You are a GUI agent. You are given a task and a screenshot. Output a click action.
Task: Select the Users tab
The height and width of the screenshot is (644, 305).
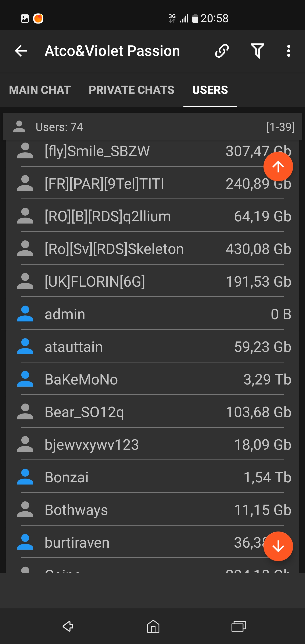(x=210, y=90)
